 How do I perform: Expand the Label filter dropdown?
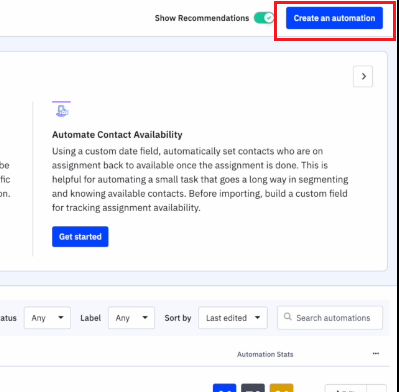(x=131, y=318)
